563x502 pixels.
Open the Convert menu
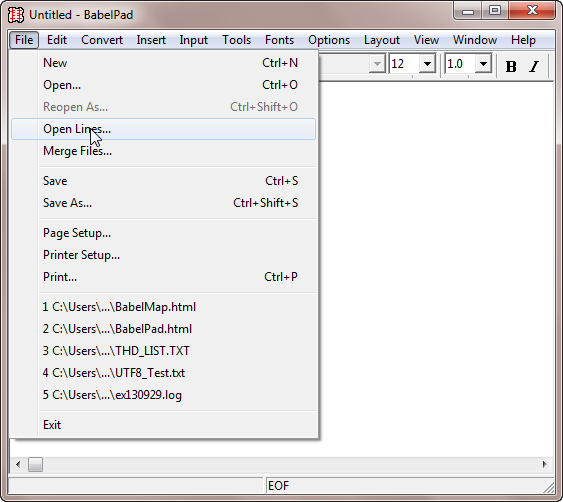(102, 40)
